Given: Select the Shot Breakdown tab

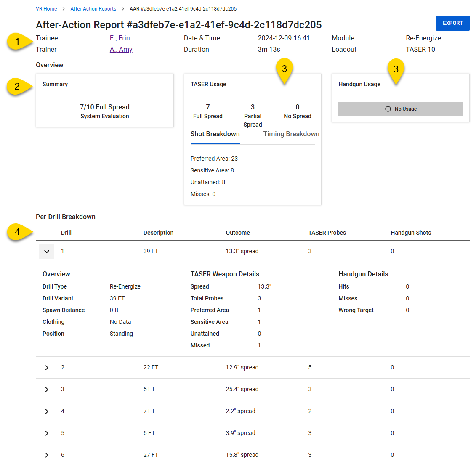Looking at the screenshot, I should click(215, 134).
